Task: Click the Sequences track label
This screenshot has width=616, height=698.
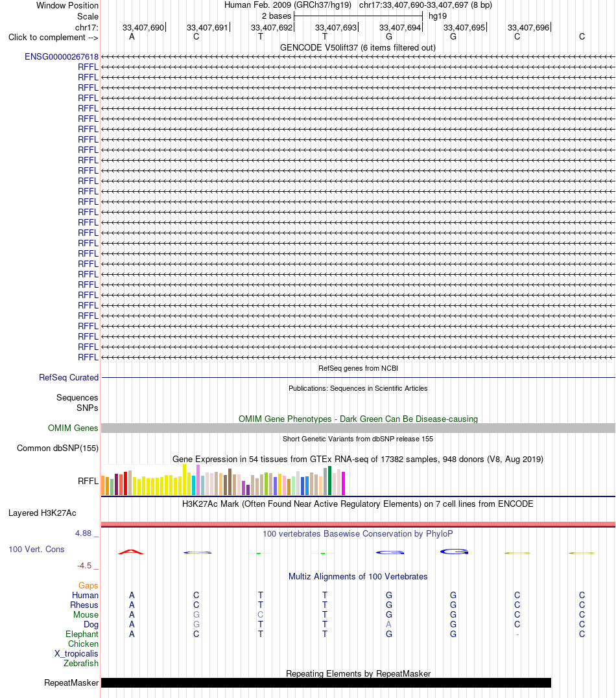Action: pos(77,397)
